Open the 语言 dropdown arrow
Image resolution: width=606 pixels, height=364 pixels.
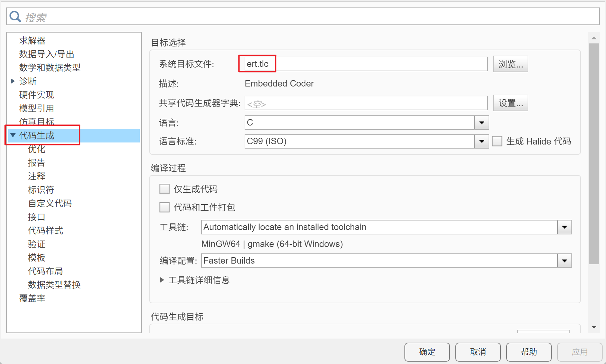click(x=481, y=122)
